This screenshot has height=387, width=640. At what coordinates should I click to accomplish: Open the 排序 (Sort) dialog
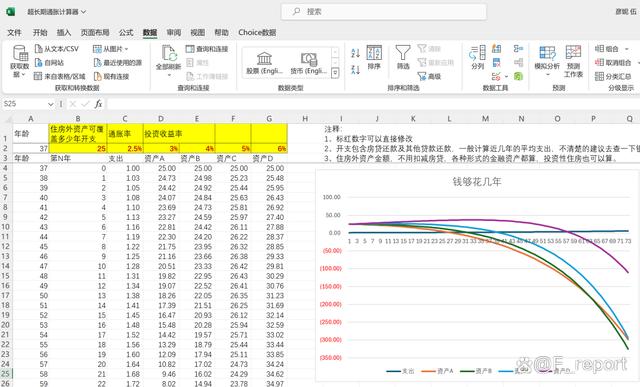pos(374,57)
